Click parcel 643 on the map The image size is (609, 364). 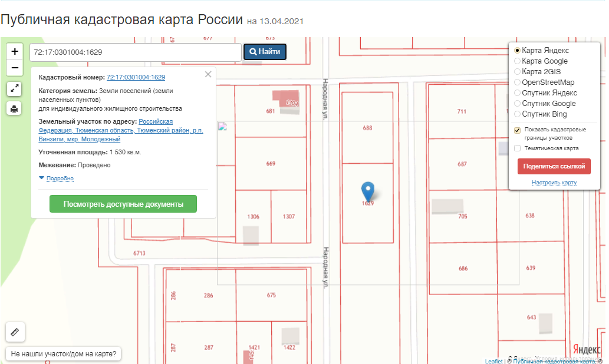coord(531,317)
